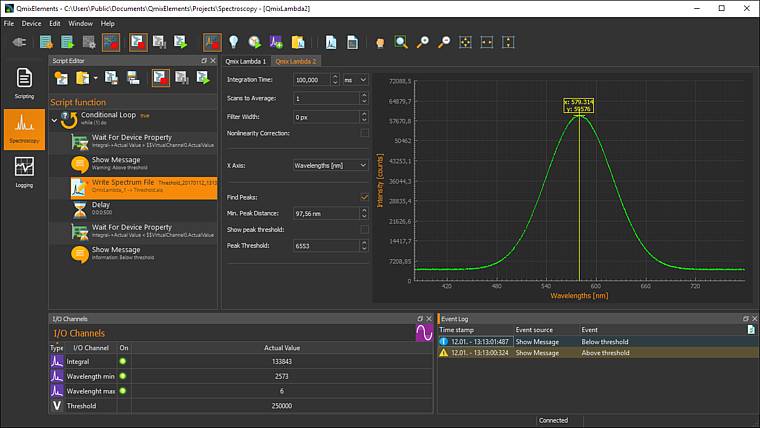The image size is (760, 428).
Task: Click Script Editor run script green arrow
Action: (x=203, y=78)
